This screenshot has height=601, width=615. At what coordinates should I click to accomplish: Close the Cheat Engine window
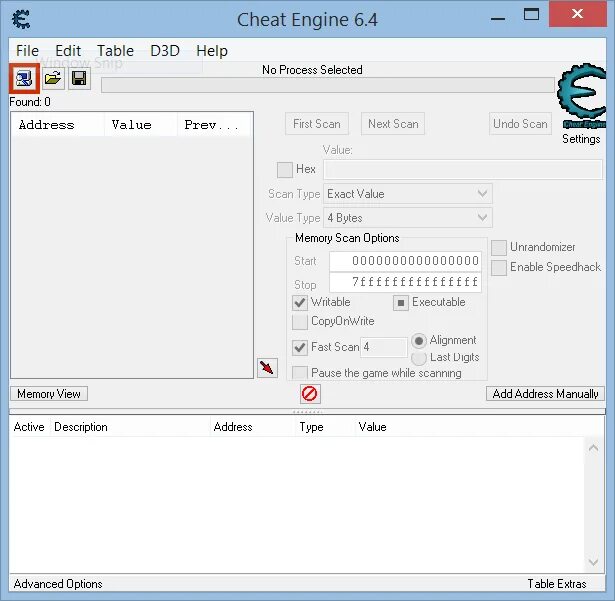coord(577,14)
